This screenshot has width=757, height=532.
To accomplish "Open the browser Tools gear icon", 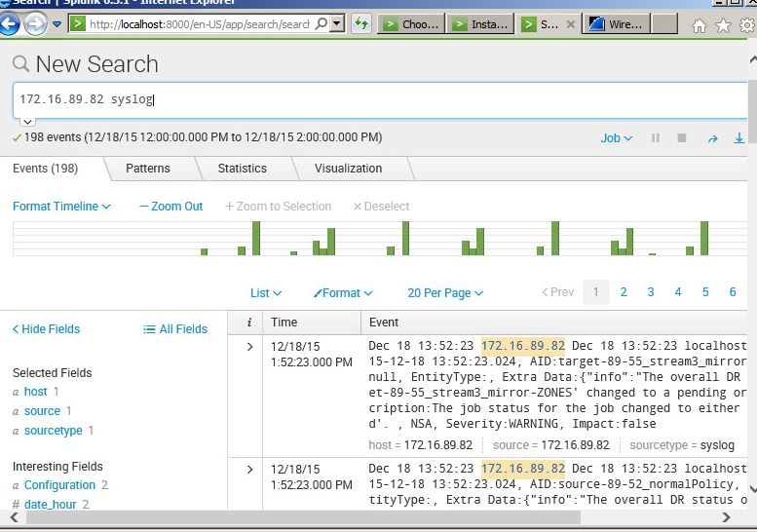I will click(748, 25).
